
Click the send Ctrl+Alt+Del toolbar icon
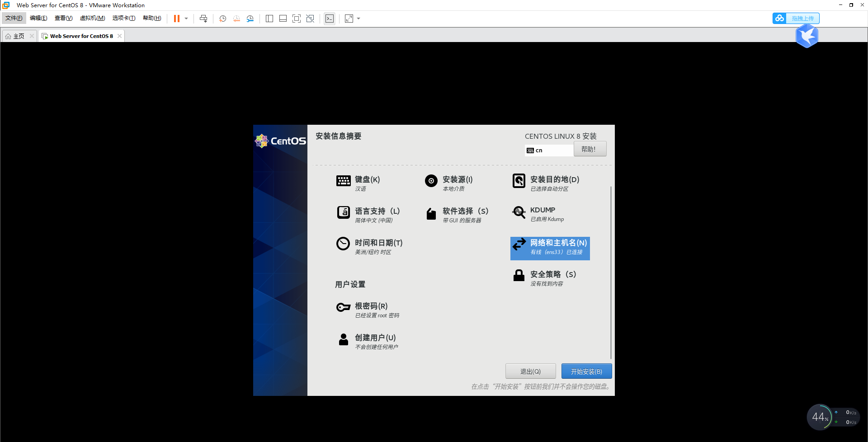[x=203, y=19]
